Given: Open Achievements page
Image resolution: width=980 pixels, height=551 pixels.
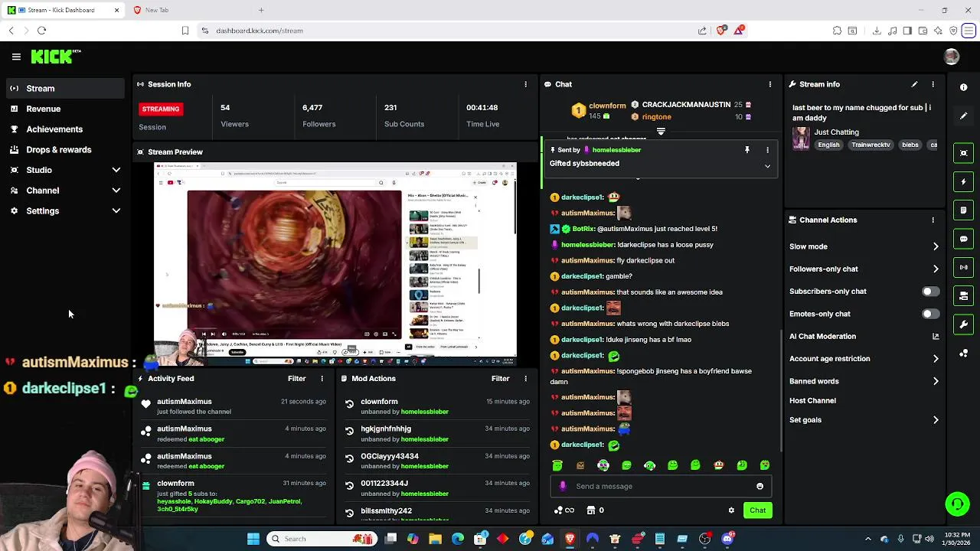Looking at the screenshot, I should pos(64,129).
